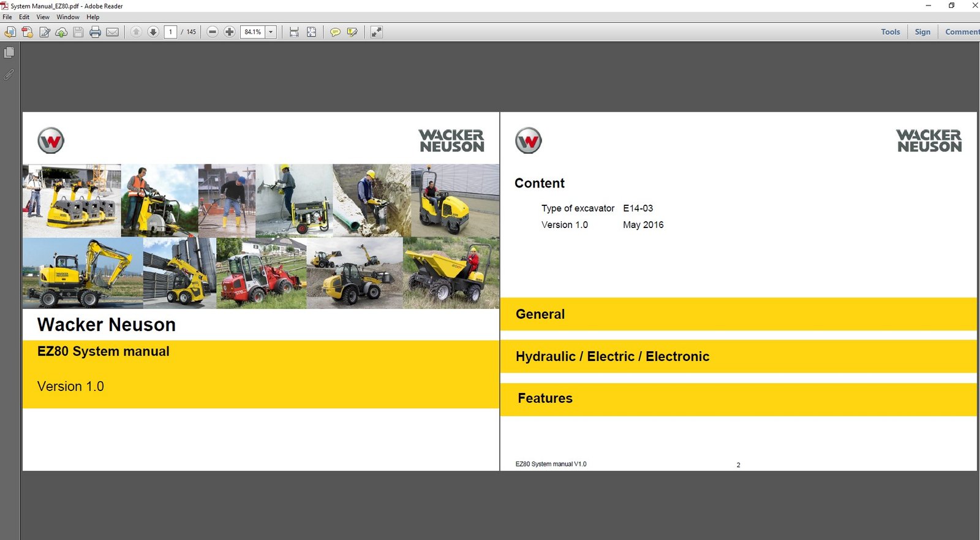
Task: Go to the next page with the down arrow
Action: (x=153, y=32)
